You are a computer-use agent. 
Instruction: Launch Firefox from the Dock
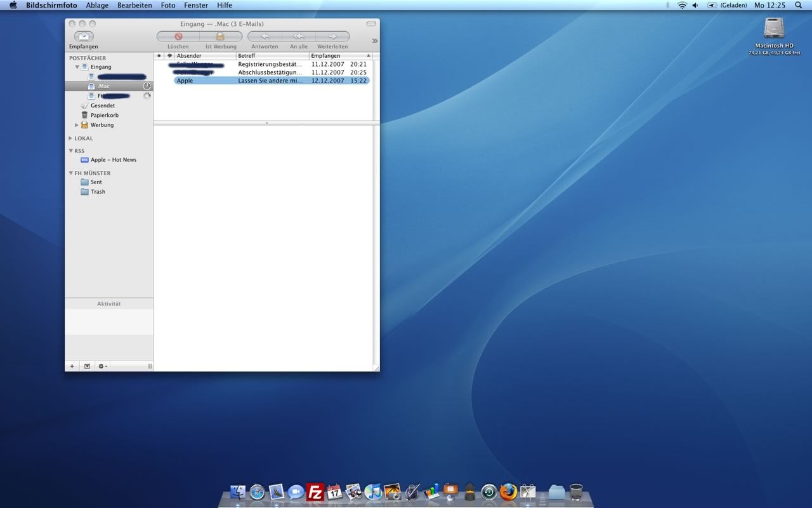508,491
